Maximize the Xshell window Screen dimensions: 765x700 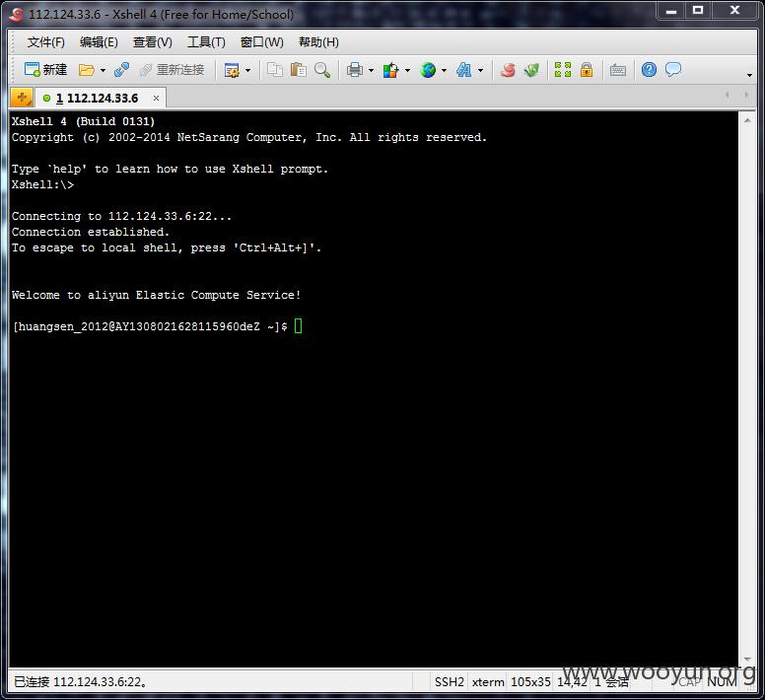[698, 11]
